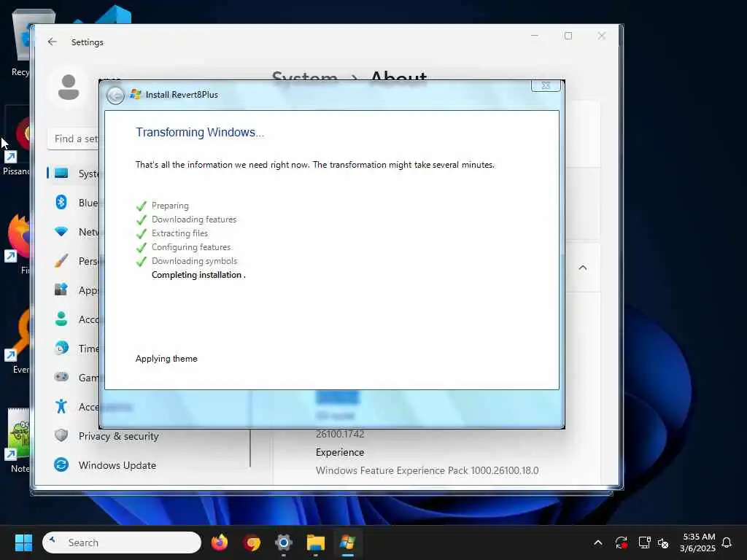Viewport: 747px width, 560px height.
Task: Open Settings gear on the taskbar
Action: coord(284,542)
